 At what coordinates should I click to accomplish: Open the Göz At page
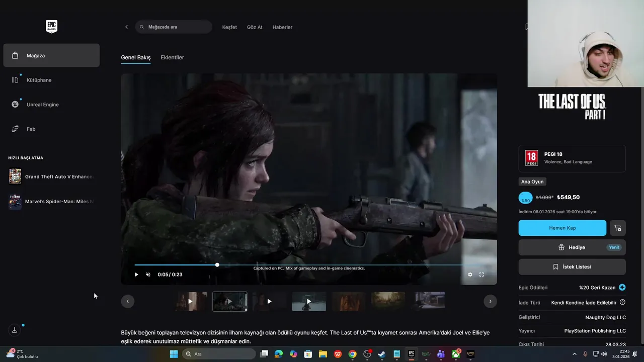pyautogui.click(x=255, y=27)
